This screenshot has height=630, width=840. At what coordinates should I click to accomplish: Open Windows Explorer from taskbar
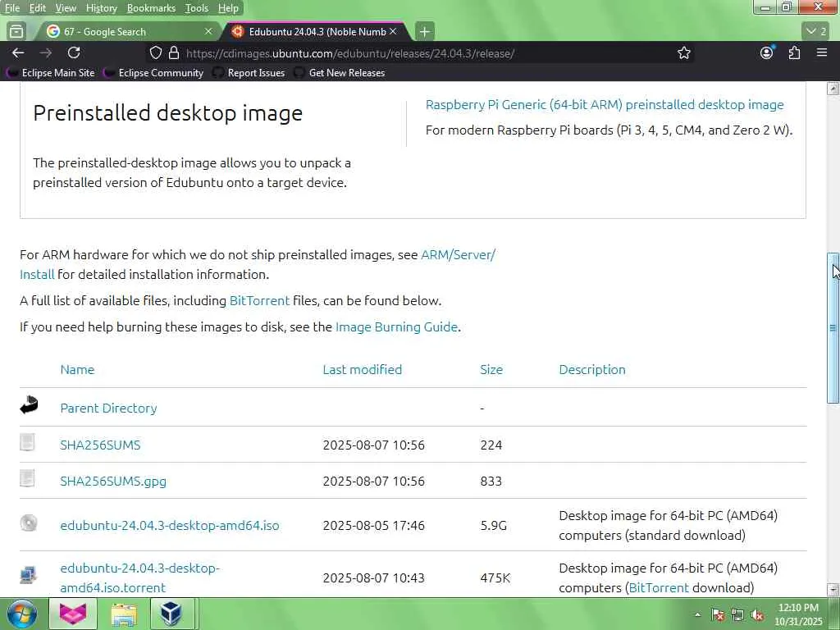(x=124, y=614)
